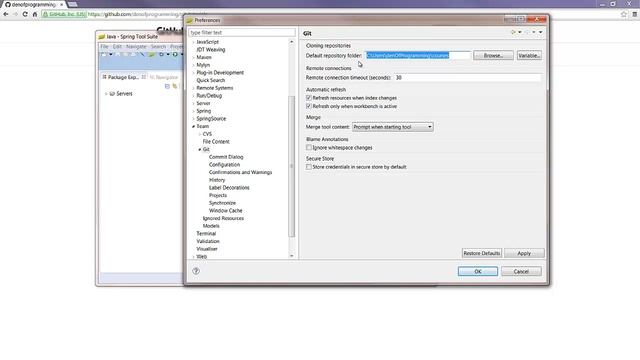Close the denofprogramming browser tab
The height and width of the screenshot is (360, 640).
[x=62, y=4]
